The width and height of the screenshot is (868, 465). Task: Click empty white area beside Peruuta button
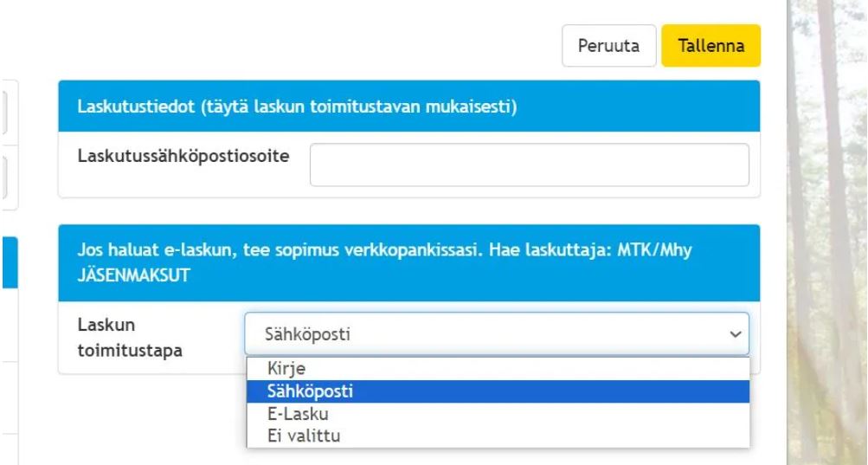(x=346, y=46)
